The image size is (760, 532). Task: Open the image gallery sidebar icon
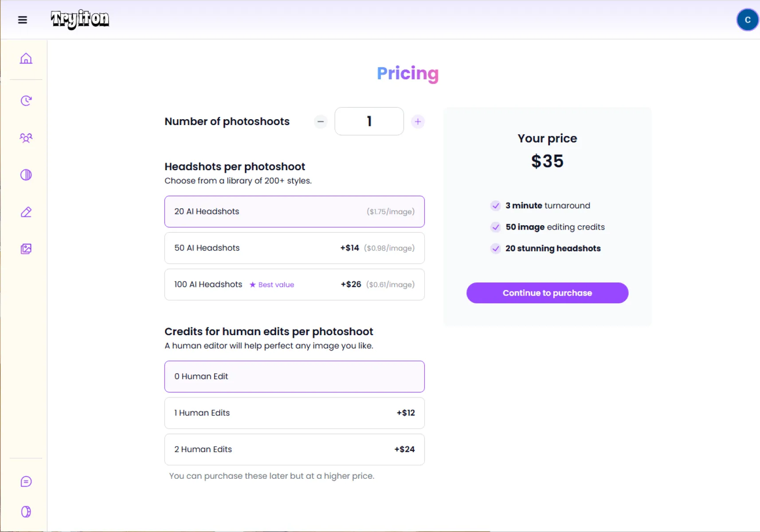[x=26, y=249]
